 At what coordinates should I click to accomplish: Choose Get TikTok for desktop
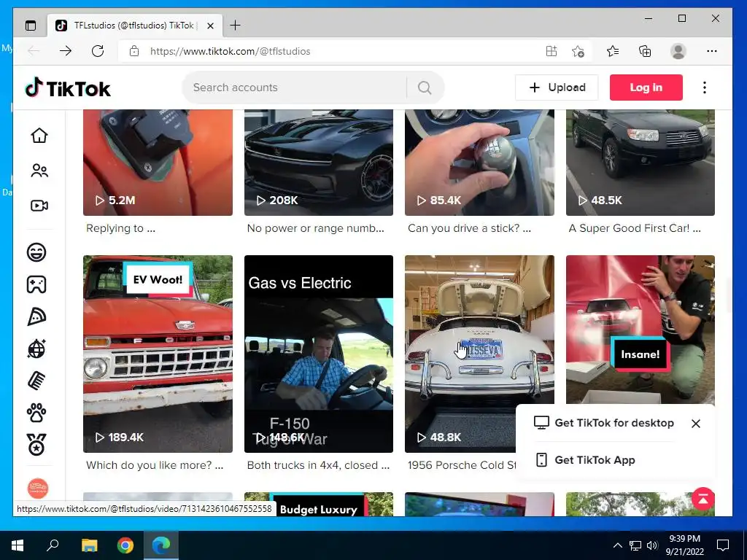click(604, 423)
